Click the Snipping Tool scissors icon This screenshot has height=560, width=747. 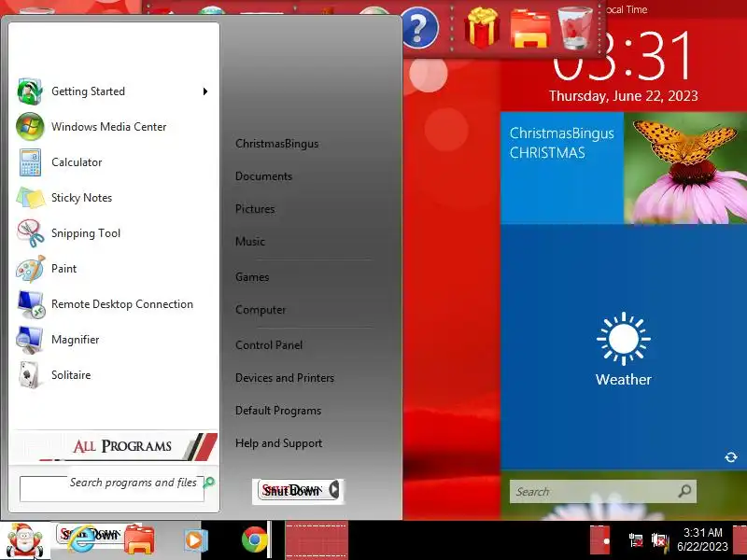click(x=30, y=232)
